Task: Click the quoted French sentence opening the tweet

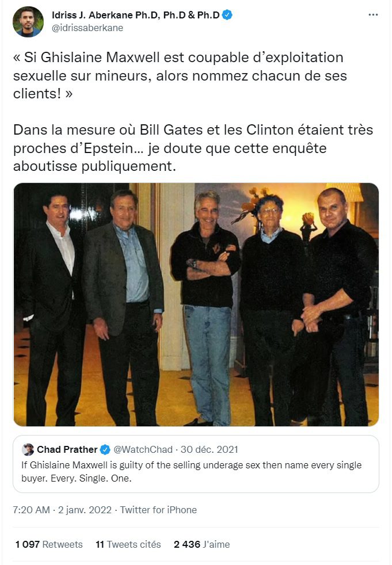Action: click(x=180, y=75)
